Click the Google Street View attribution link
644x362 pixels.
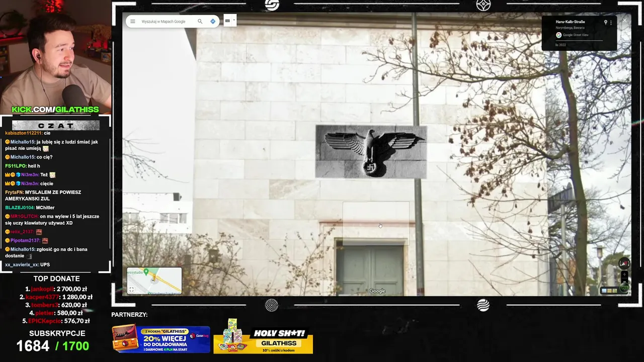pos(576,35)
